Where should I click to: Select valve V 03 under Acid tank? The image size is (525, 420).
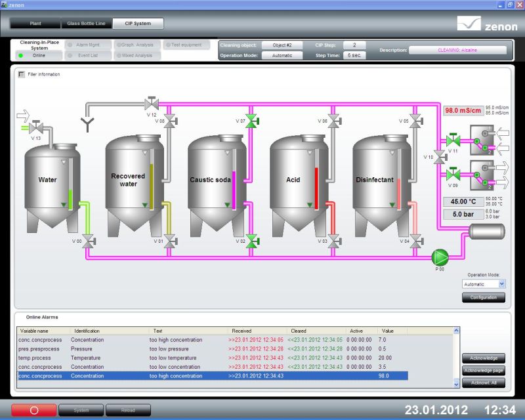(x=333, y=241)
